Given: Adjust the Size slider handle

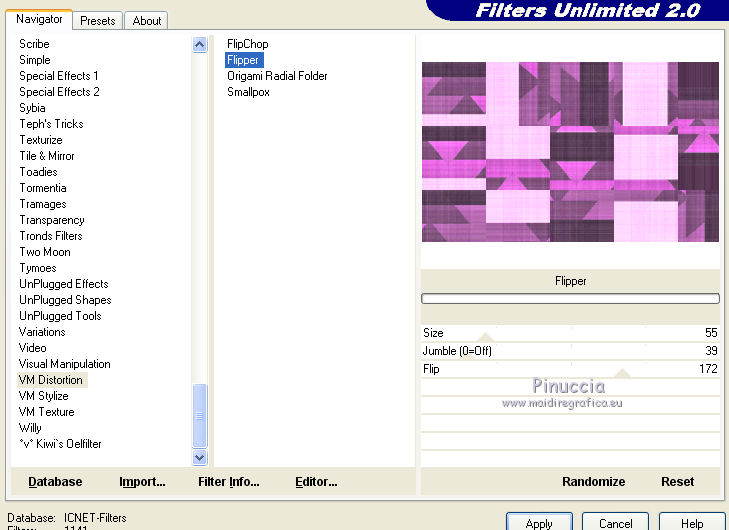Looking at the screenshot, I should click(485, 337).
